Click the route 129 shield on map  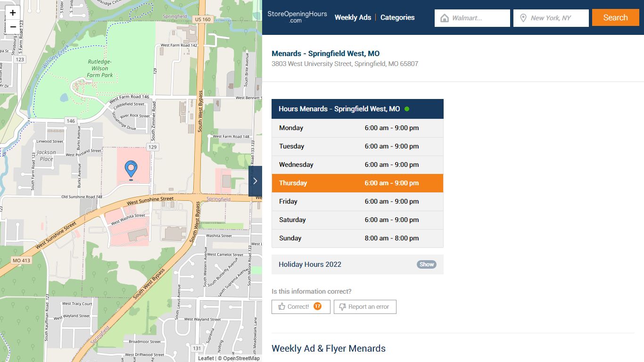point(152,147)
